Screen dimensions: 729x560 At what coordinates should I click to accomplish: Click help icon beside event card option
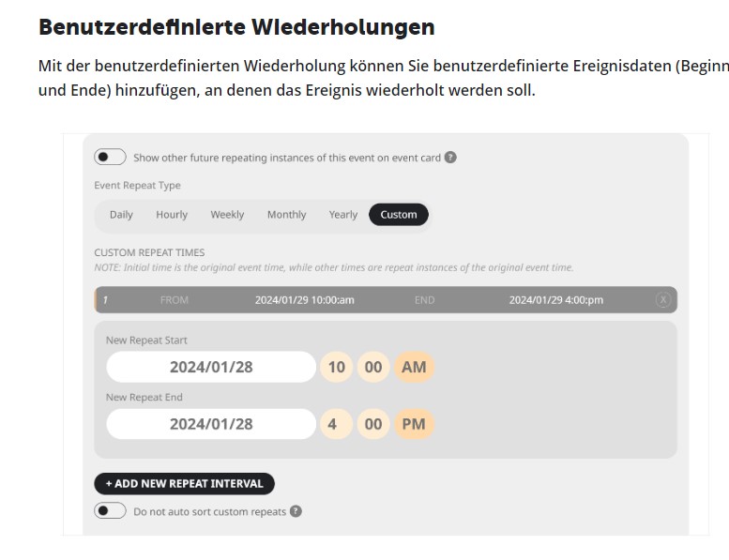[450, 158]
